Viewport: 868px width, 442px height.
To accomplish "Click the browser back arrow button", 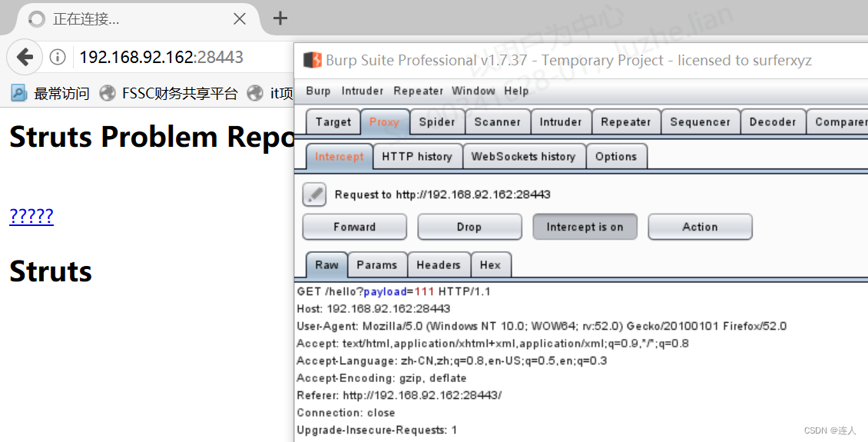I will click(25, 56).
